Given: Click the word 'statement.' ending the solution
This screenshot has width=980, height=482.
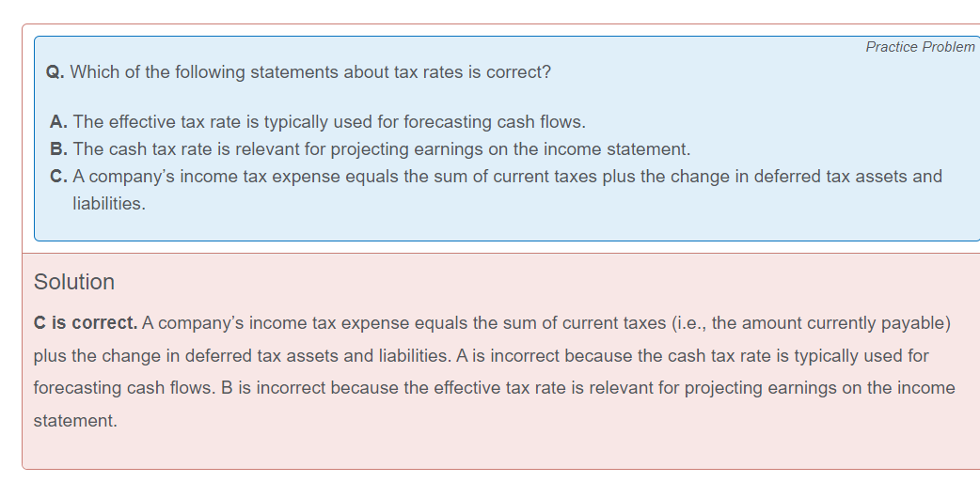Looking at the screenshot, I should (x=75, y=421).
